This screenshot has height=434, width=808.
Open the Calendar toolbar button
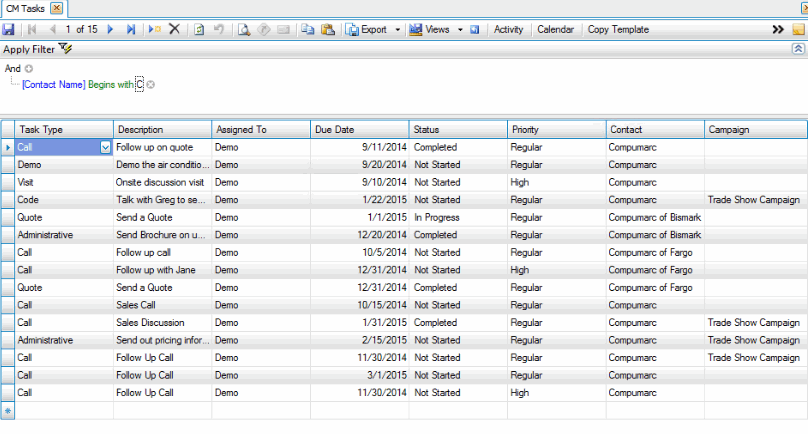click(x=555, y=30)
